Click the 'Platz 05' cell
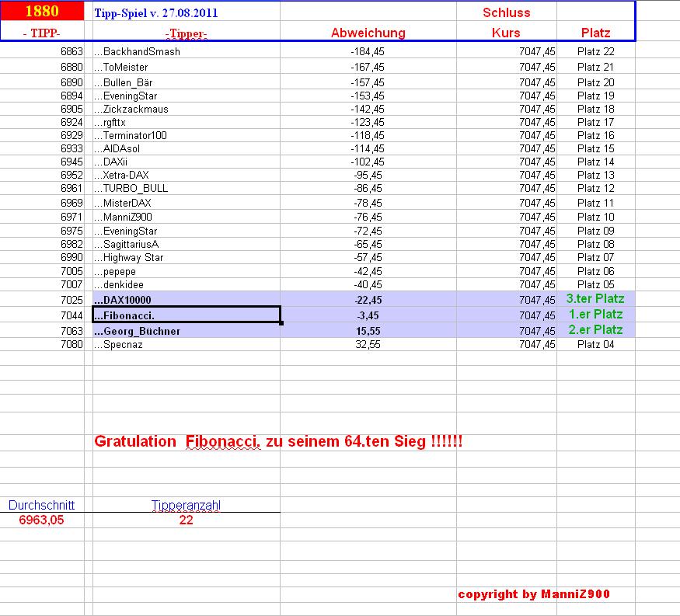The height and width of the screenshot is (616, 680). click(596, 285)
